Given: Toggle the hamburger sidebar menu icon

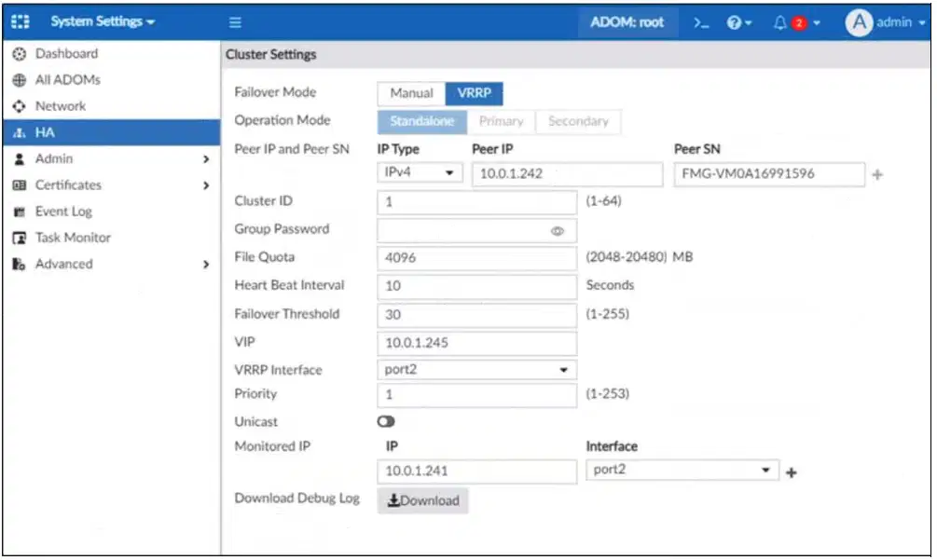Looking at the screenshot, I should point(236,22).
